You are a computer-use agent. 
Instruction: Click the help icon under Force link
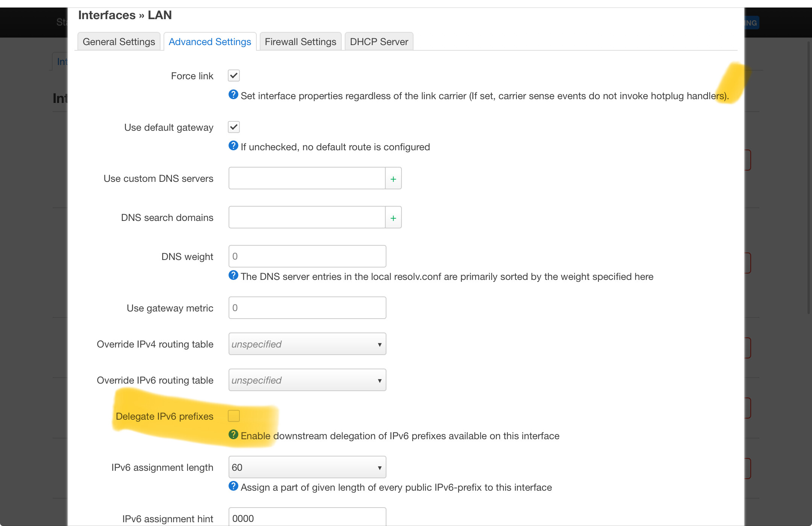point(233,95)
